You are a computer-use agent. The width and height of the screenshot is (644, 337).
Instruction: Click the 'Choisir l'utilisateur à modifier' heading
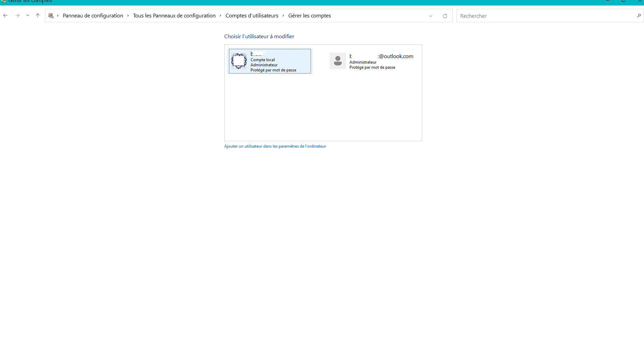coord(259,36)
